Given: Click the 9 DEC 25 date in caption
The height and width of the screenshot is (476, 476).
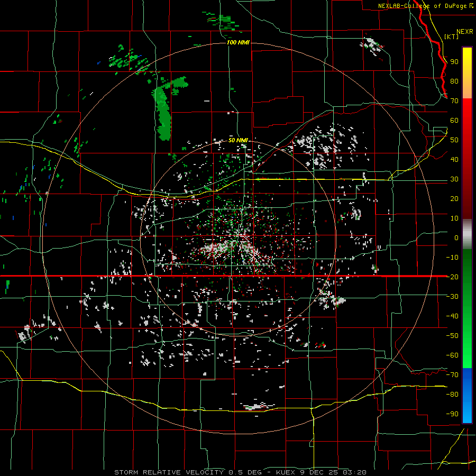Looking at the screenshot, I should 319,472.
